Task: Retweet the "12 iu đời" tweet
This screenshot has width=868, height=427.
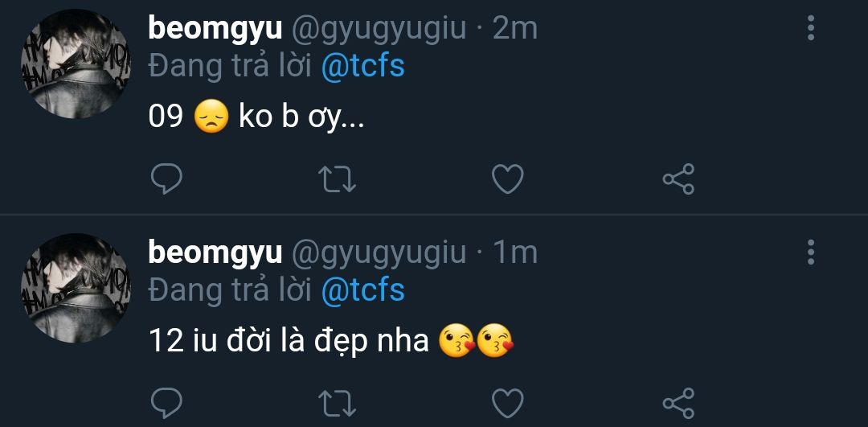Action: pyautogui.click(x=337, y=402)
